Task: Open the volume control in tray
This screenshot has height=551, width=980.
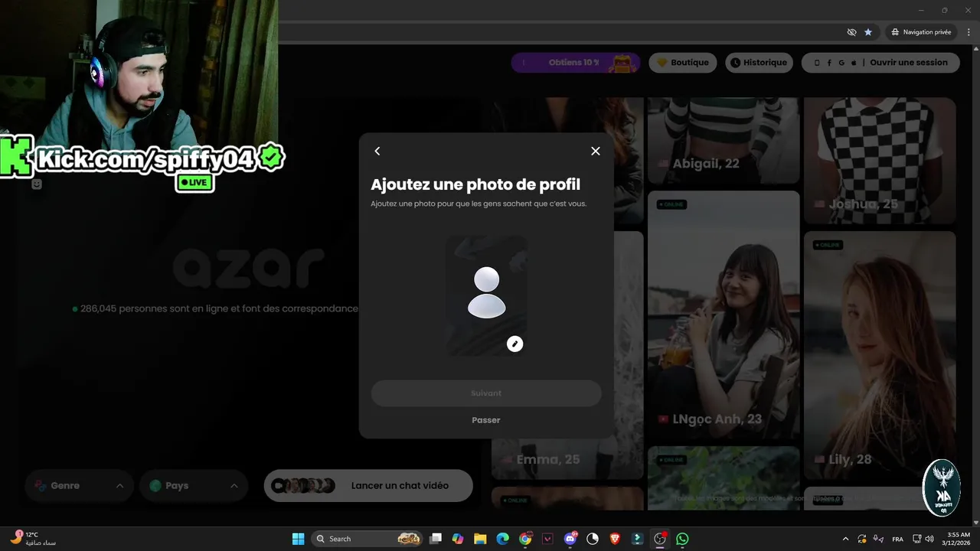Action: 929,539
